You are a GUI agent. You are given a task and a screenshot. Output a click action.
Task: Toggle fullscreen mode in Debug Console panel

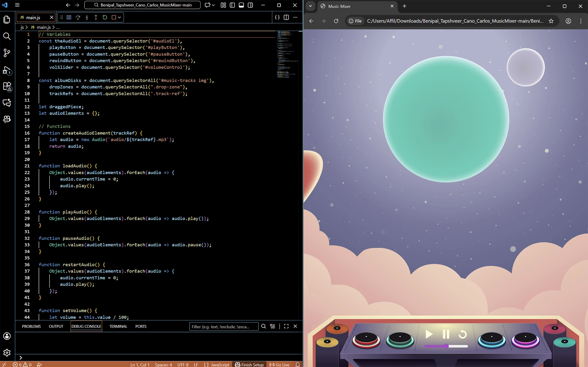coord(286,326)
